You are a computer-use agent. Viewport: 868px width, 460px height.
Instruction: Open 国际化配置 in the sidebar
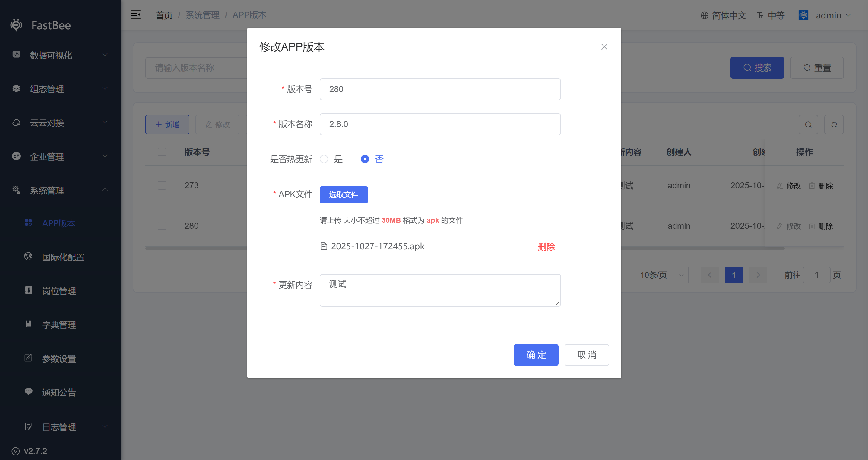tap(63, 257)
